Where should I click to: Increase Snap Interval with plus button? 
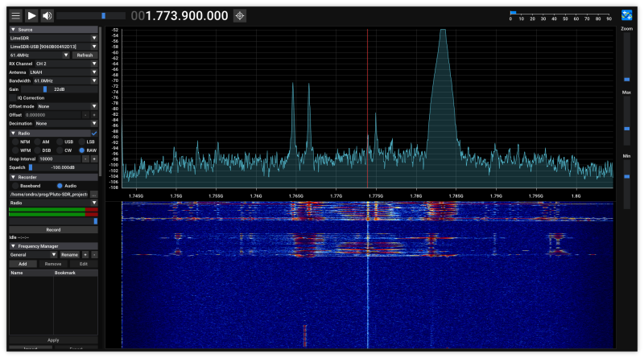[94, 158]
